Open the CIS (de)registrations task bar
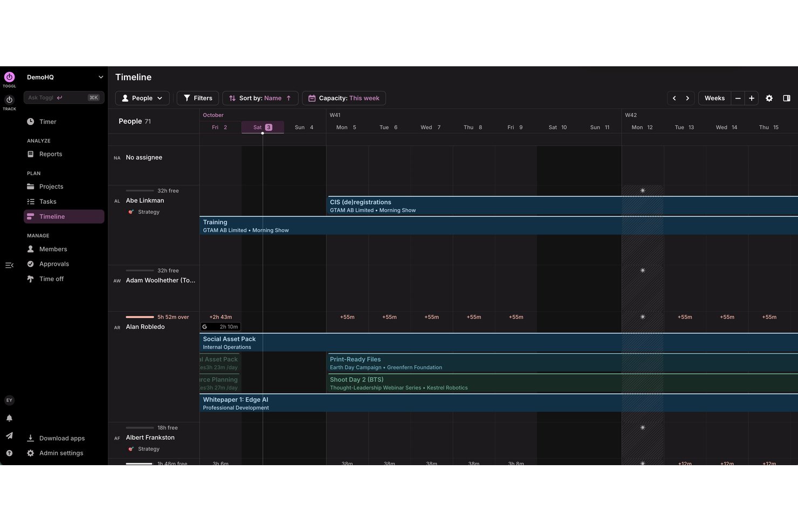 click(562, 206)
